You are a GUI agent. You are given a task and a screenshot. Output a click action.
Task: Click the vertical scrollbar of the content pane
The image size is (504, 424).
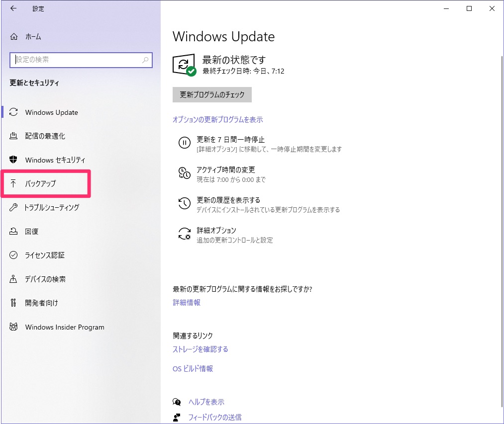click(502, 231)
